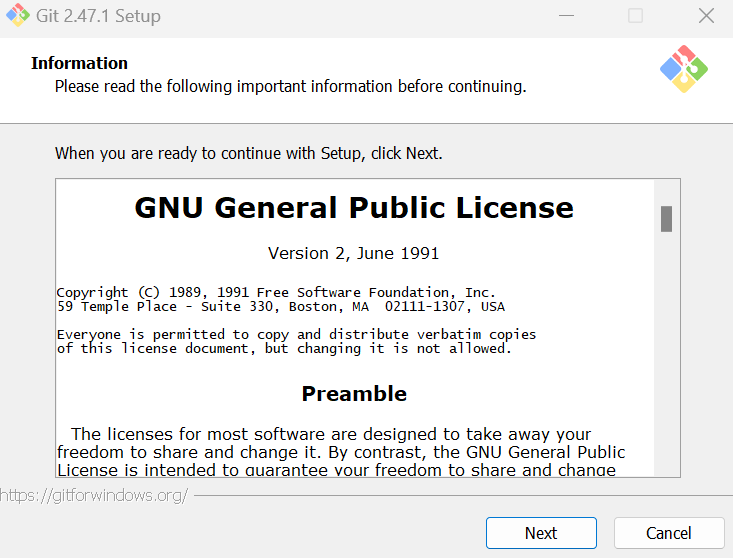Screen dimensions: 733x558
Task: Click the "freedom to share and change it" line
Action: tap(341, 452)
